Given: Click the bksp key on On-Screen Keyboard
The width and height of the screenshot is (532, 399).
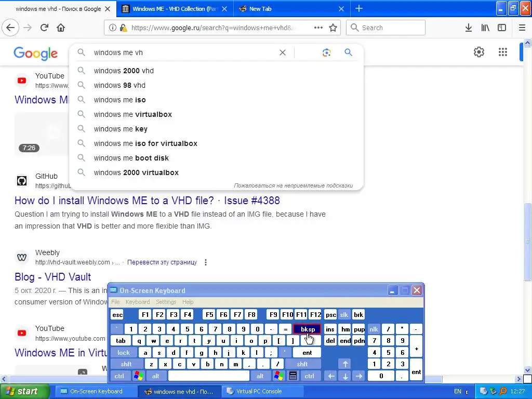Looking at the screenshot, I should pos(308,329).
